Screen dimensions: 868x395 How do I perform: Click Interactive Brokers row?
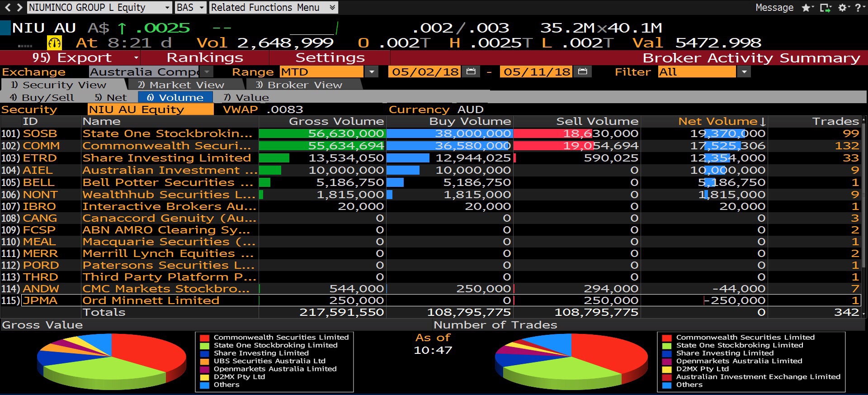tap(430, 206)
